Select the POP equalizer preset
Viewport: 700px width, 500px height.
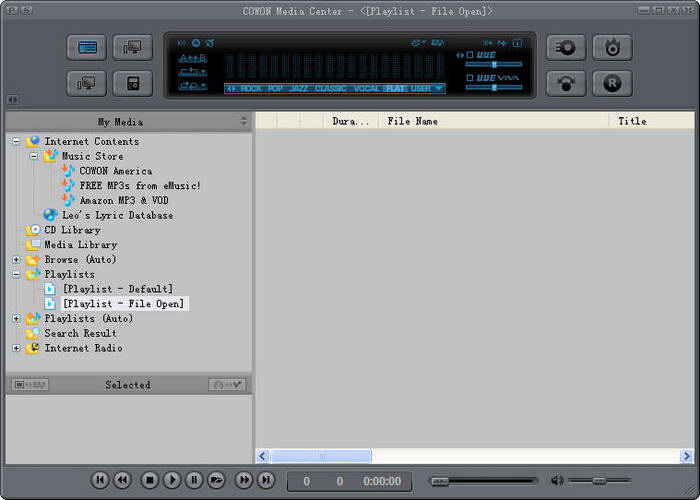click(275, 88)
